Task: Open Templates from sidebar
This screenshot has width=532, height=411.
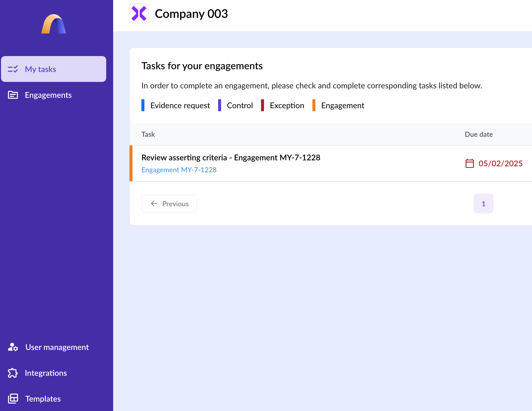Action: pos(43,399)
